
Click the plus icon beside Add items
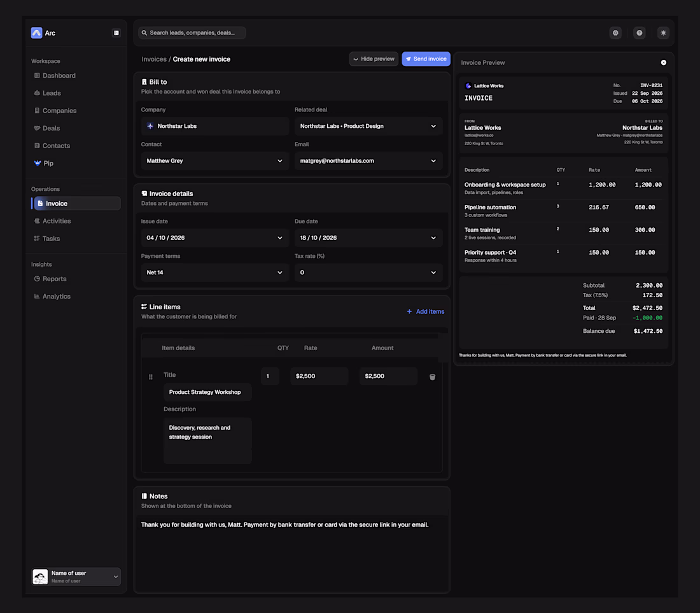coord(409,312)
